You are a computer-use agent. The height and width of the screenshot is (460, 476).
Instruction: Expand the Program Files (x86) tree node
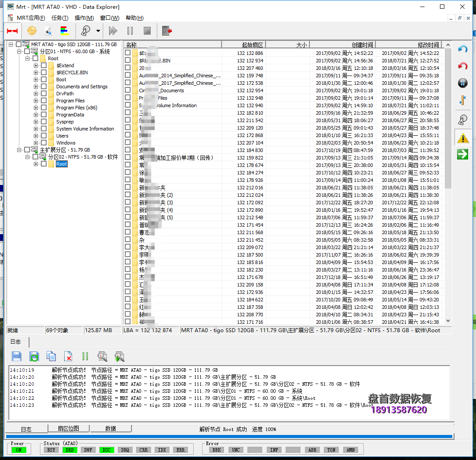coord(36,108)
